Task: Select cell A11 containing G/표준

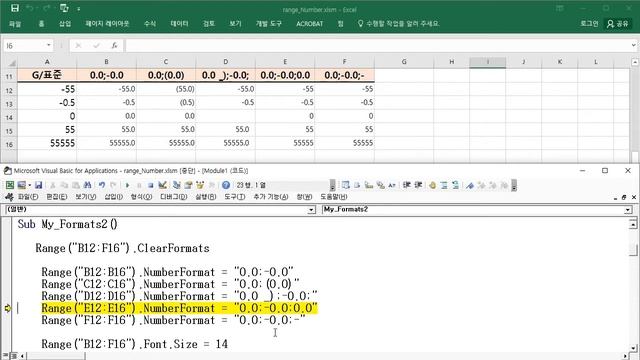Action: tap(47, 75)
